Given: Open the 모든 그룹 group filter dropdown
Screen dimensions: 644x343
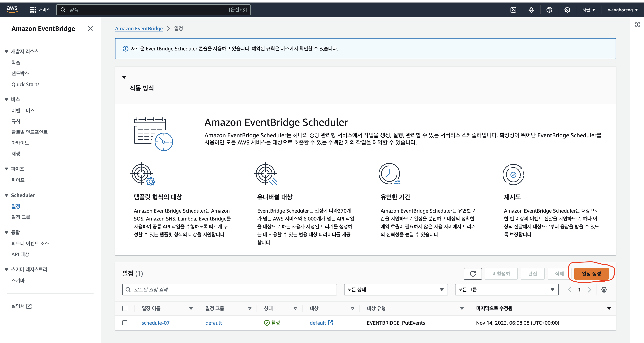Looking at the screenshot, I should coord(507,290).
